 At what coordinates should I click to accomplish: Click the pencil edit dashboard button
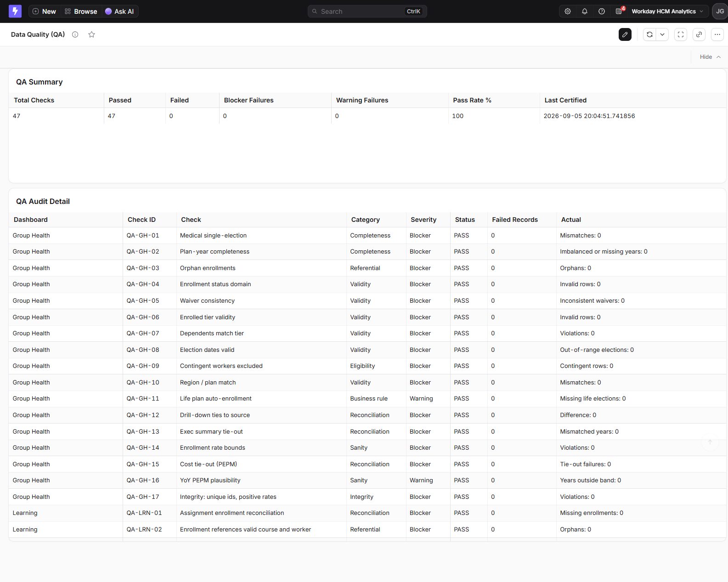(x=625, y=34)
